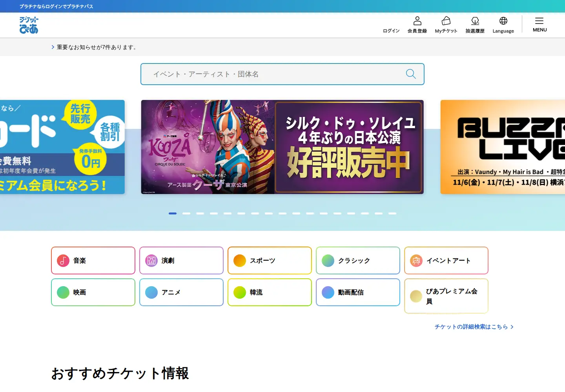Click the 会員登録 person icon
Viewport: 565px width, 392px height.
coord(417,21)
